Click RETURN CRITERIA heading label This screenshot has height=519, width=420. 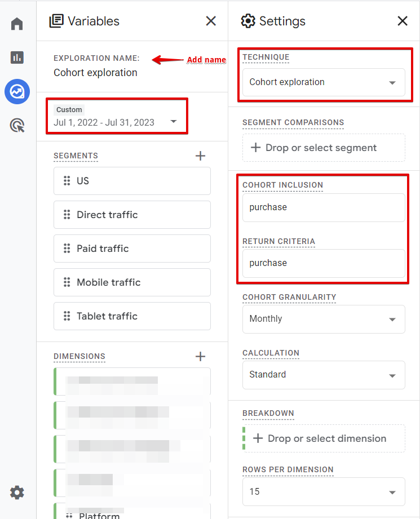point(278,241)
